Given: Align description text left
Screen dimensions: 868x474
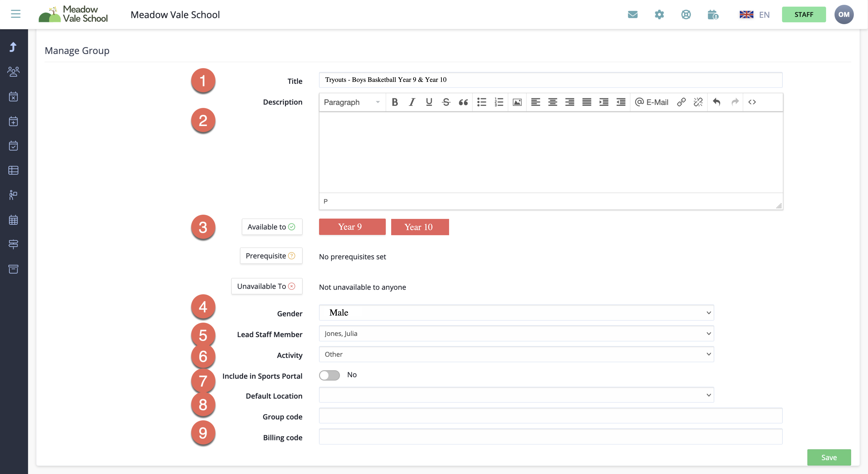Looking at the screenshot, I should tap(535, 102).
